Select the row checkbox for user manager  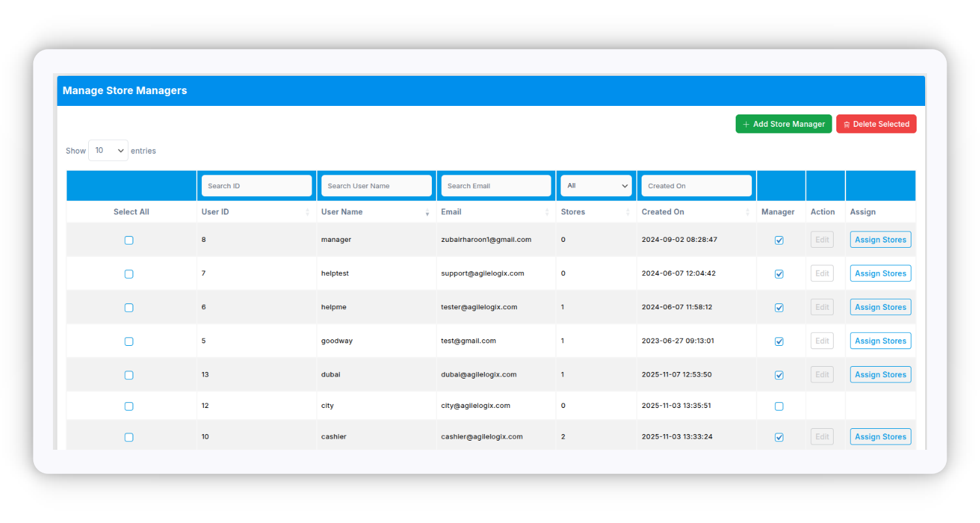(x=129, y=240)
